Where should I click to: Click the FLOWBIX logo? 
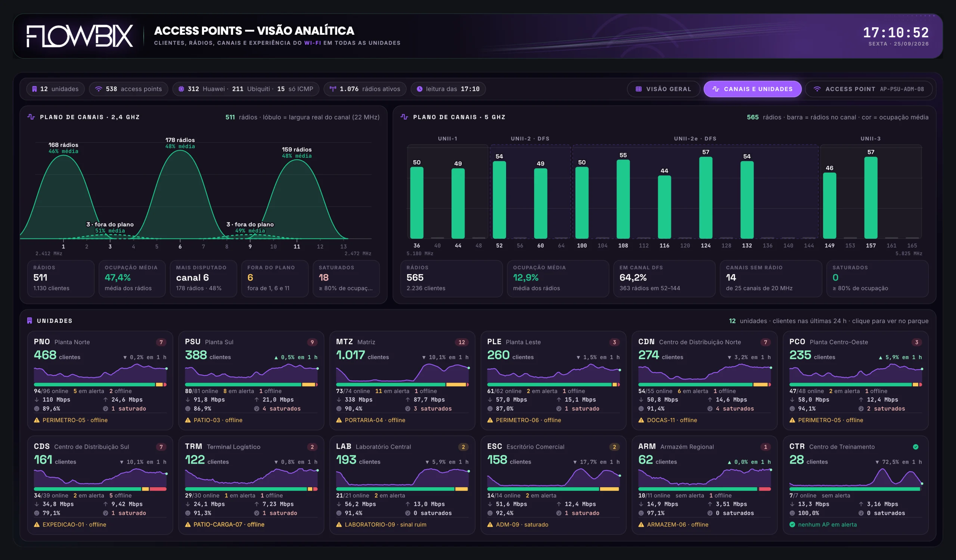pyautogui.click(x=80, y=36)
